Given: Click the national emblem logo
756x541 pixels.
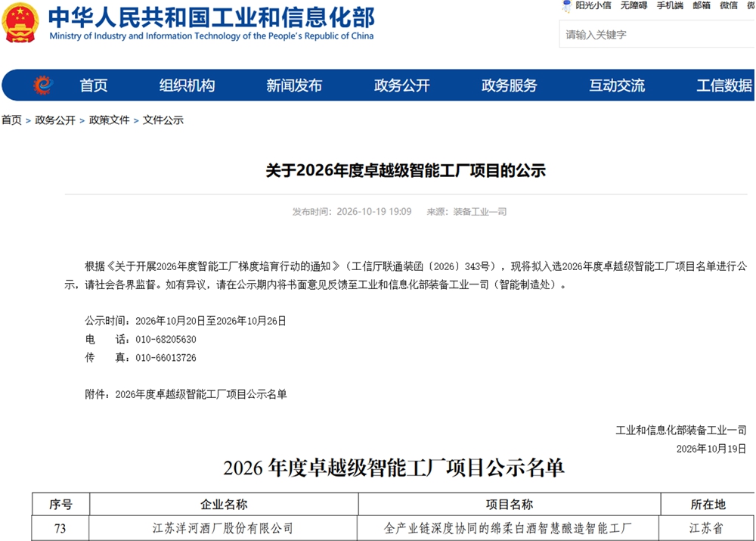Looking at the screenshot, I should (20, 22).
